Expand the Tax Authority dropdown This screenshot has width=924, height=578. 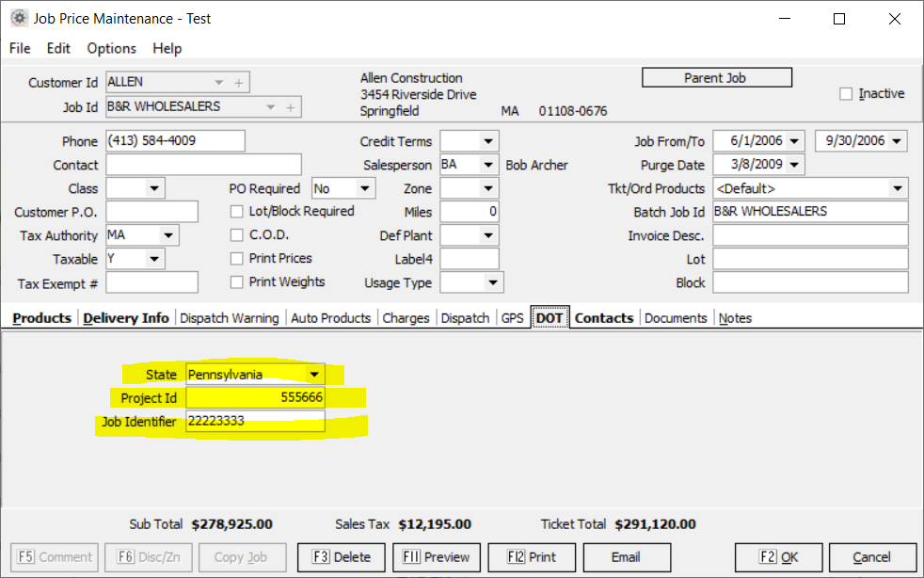[x=168, y=235]
